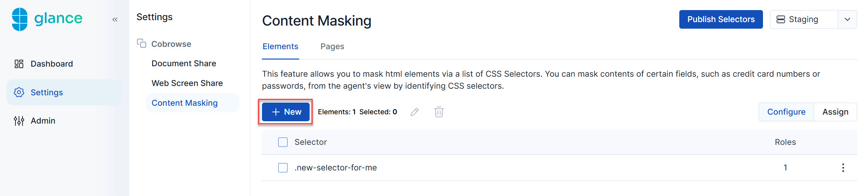Open Admin sliders icon

(19, 121)
